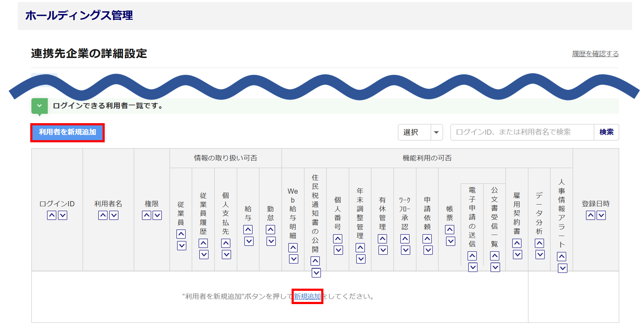Click the 新規追加 link in table

click(x=307, y=296)
